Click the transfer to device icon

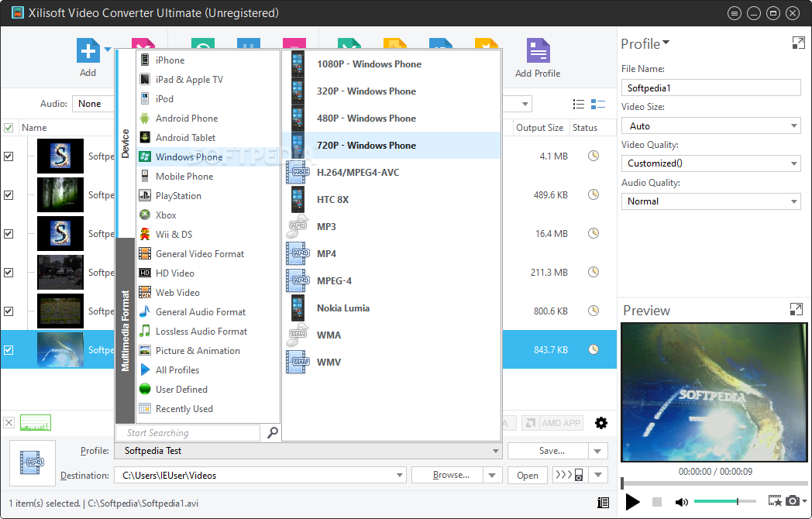[x=569, y=475]
